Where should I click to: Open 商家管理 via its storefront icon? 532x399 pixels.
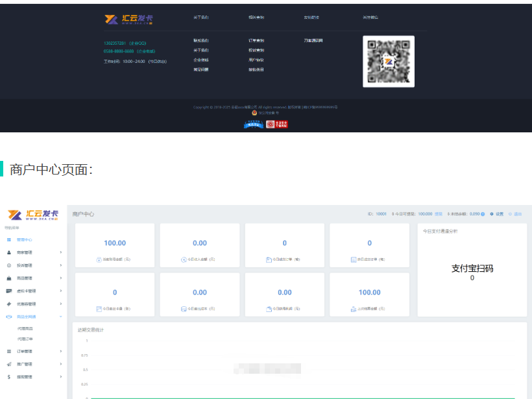tap(9, 252)
